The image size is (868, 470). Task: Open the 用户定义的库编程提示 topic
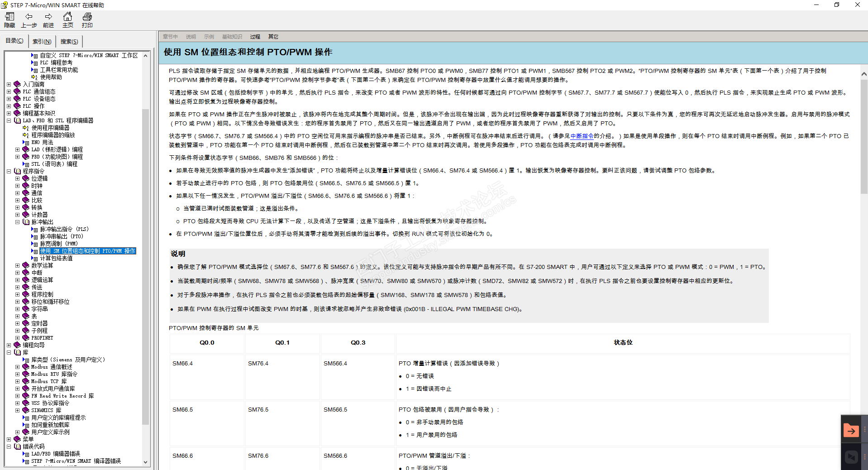(58, 417)
